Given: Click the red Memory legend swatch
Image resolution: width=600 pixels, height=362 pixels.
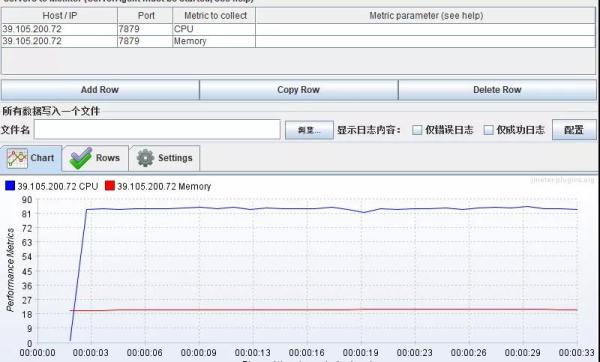Looking at the screenshot, I should pyautogui.click(x=110, y=186).
